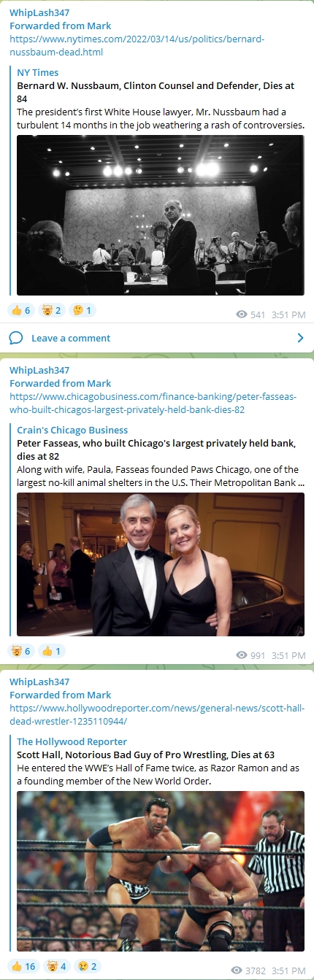Click views eye icon on Nussbaum post

242,315
